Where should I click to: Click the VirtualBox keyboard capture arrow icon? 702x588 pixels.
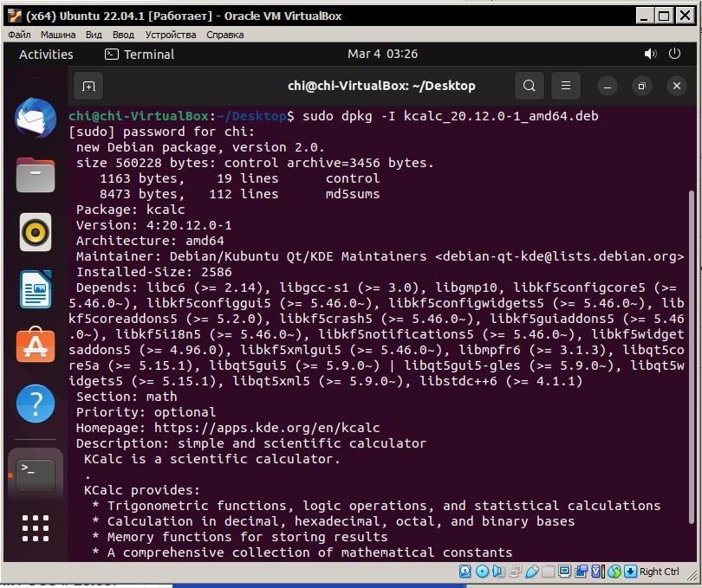[x=630, y=571]
